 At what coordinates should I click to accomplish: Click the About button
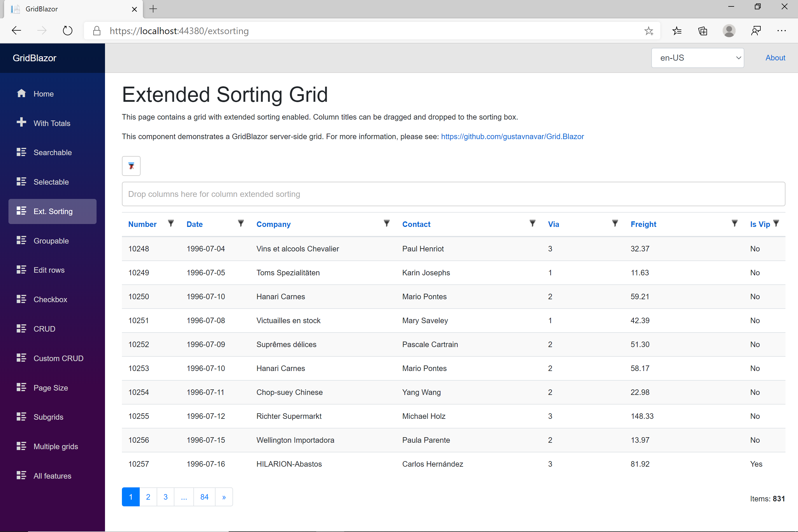(775, 57)
